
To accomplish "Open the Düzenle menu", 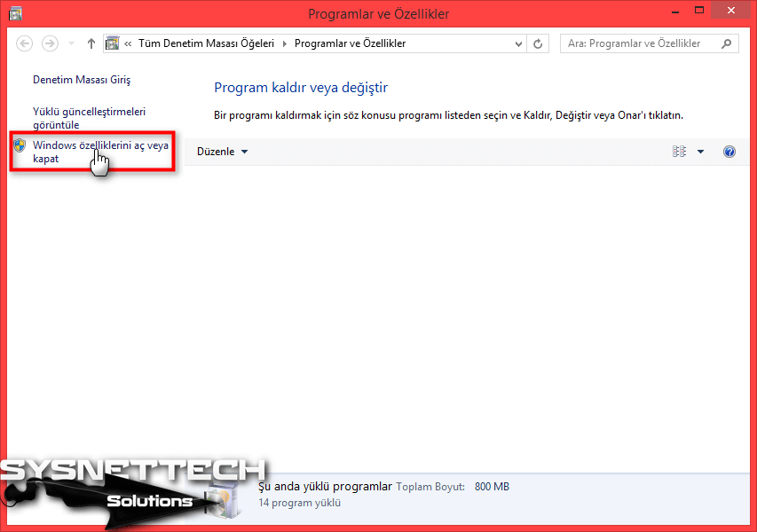I will tap(222, 152).
